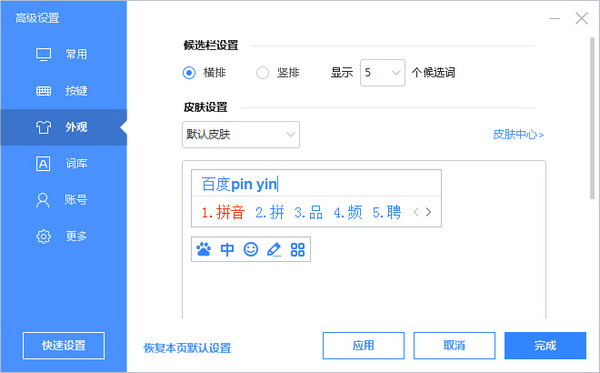Viewport: 600px width, 373px height.
Task: Select the 横排 horizontal layout radio button
Action: point(189,73)
